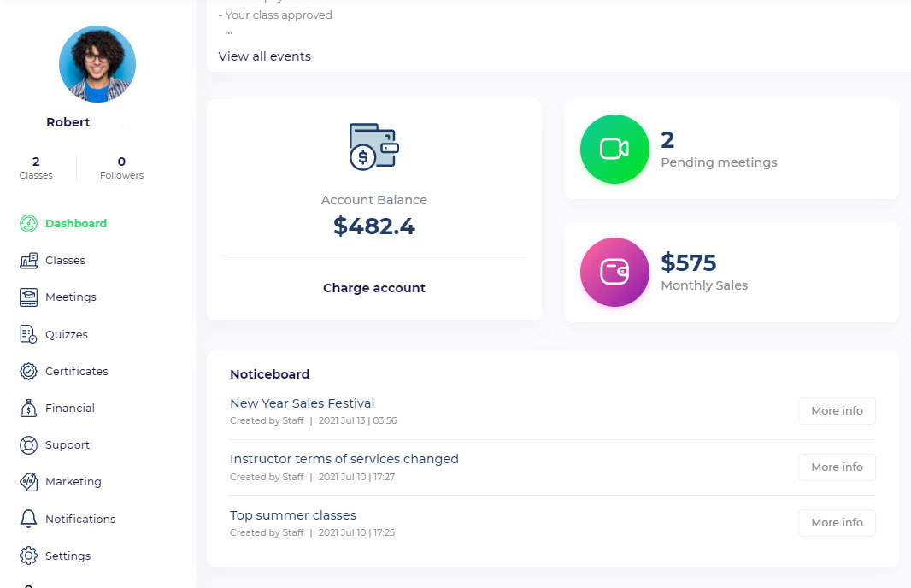Click the green Pending meetings video icon
Screen dimensions: 911x588
tap(614, 149)
